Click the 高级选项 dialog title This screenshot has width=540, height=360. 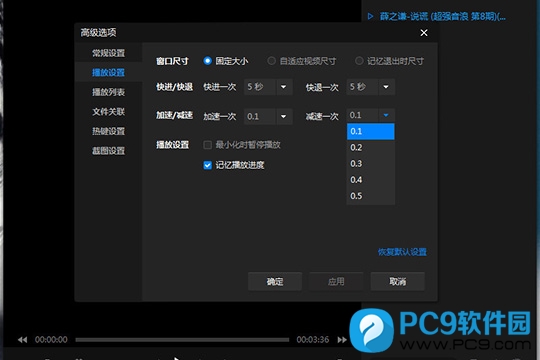pos(98,33)
